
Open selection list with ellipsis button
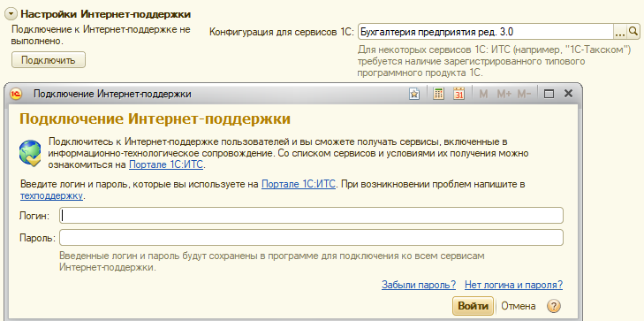click(x=620, y=31)
